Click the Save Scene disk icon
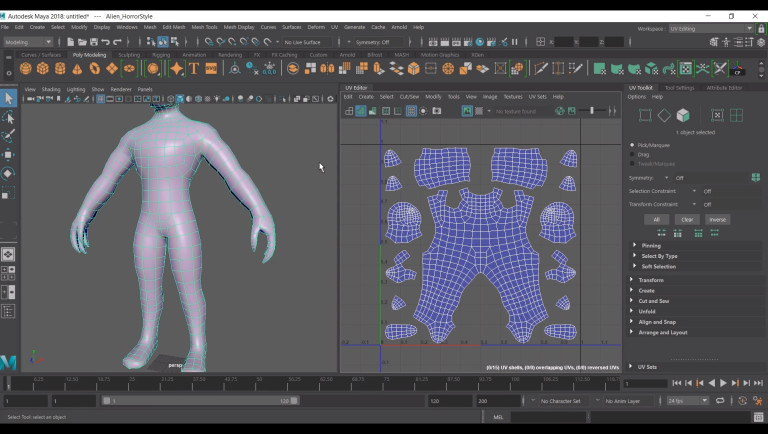The height and width of the screenshot is (434, 768). click(94, 42)
